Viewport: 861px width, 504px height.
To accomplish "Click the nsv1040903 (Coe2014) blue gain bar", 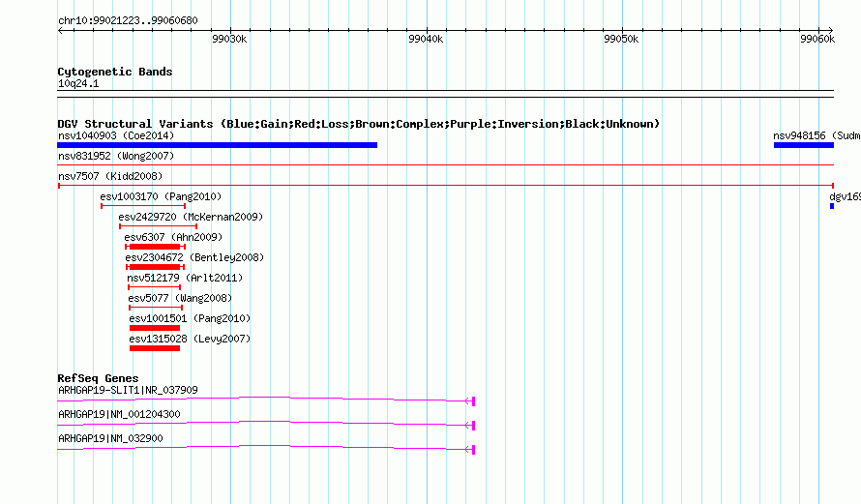I will point(217,145).
